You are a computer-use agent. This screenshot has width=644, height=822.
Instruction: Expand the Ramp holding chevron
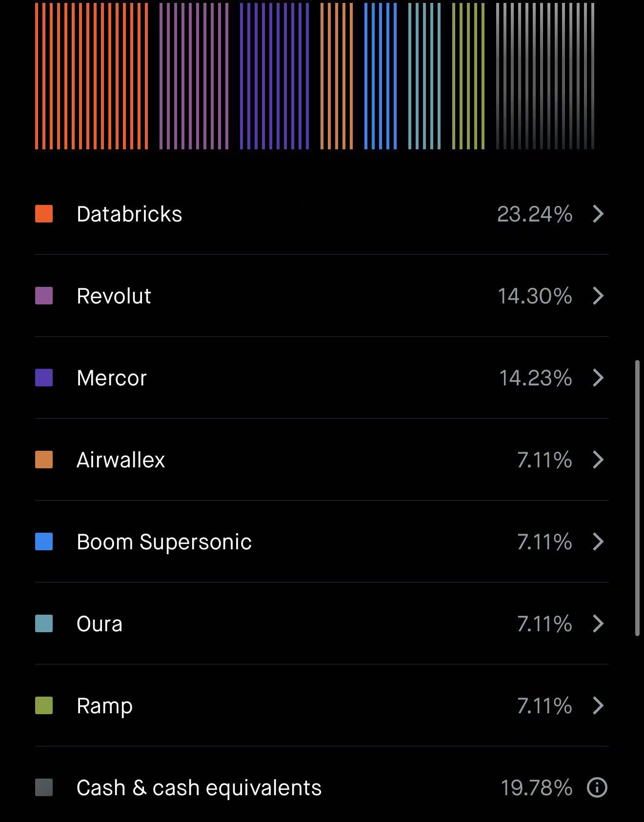pos(598,705)
